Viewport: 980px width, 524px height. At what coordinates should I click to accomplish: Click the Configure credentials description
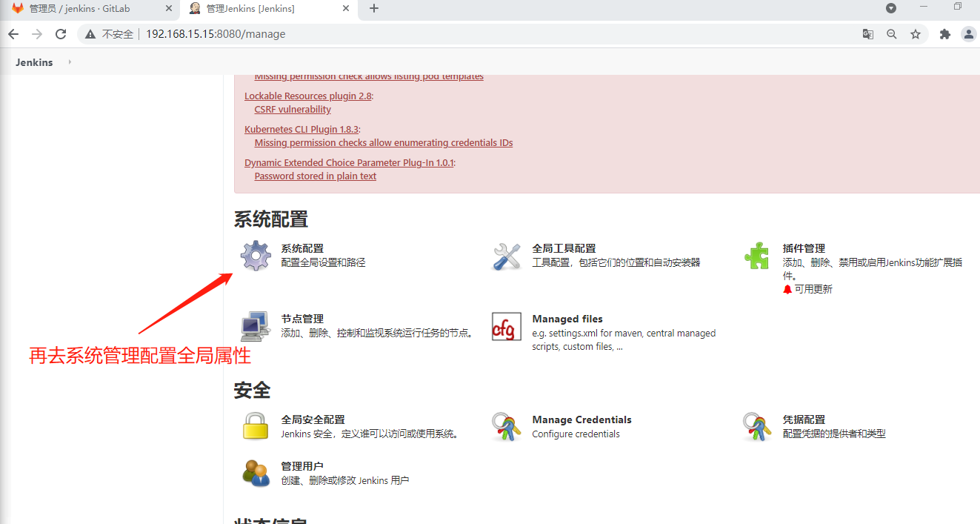point(576,434)
